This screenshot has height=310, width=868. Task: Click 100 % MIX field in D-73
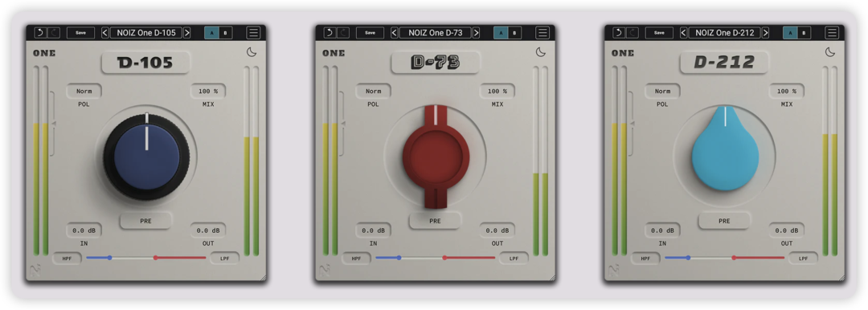497,92
